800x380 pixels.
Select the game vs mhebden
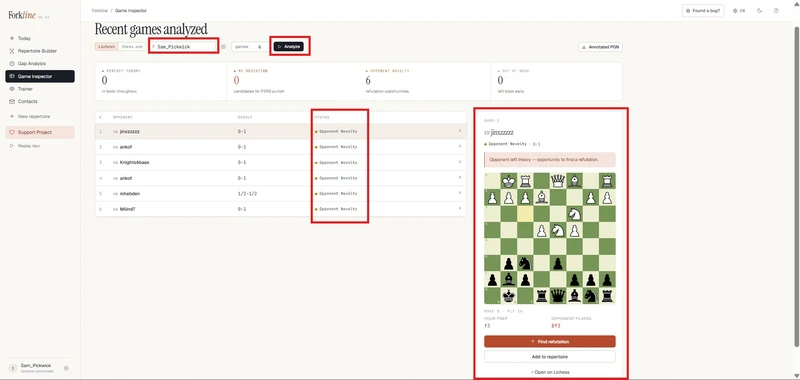tap(281, 194)
